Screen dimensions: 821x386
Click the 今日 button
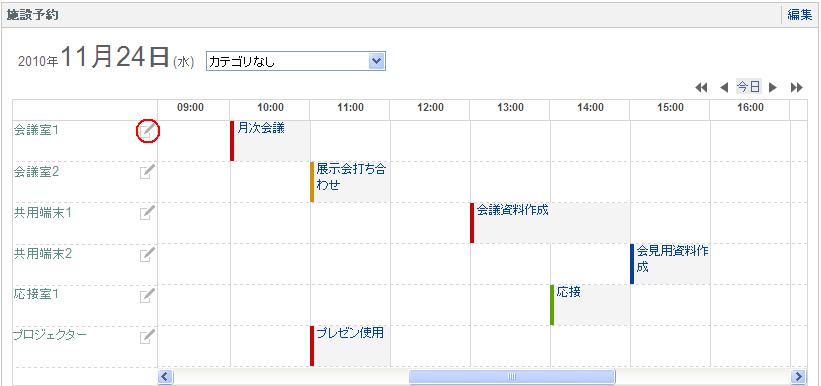click(x=749, y=86)
